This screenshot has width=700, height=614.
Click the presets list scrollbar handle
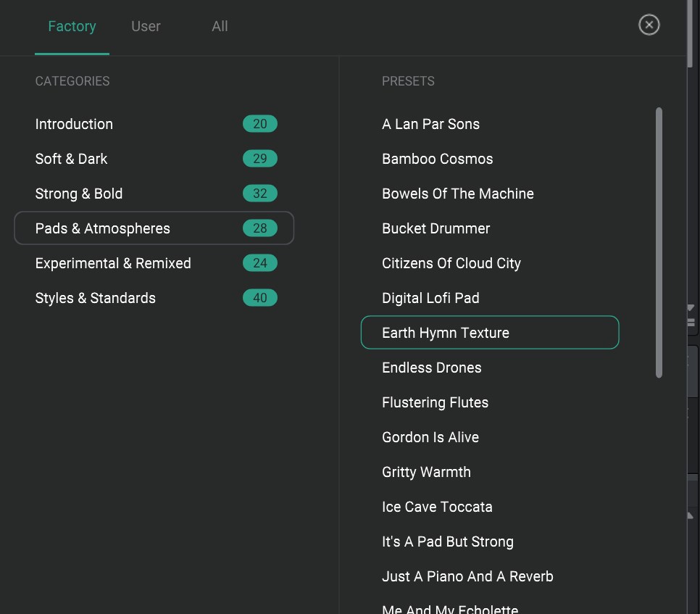[659, 242]
